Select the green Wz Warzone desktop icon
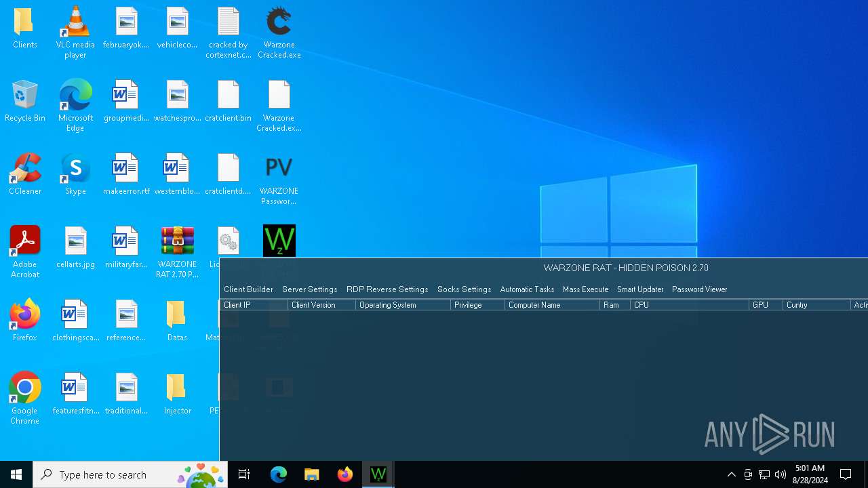Viewport: 868px width, 488px height. [279, 241]
